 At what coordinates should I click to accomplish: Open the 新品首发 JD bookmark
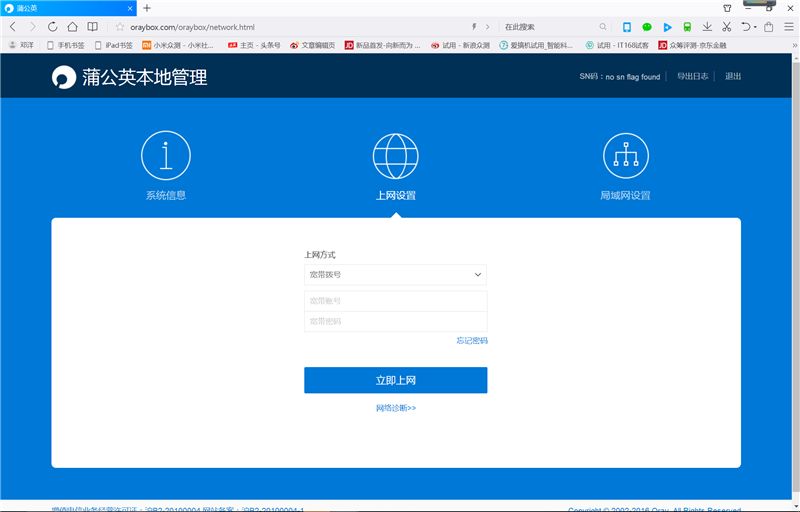point(383,45)
